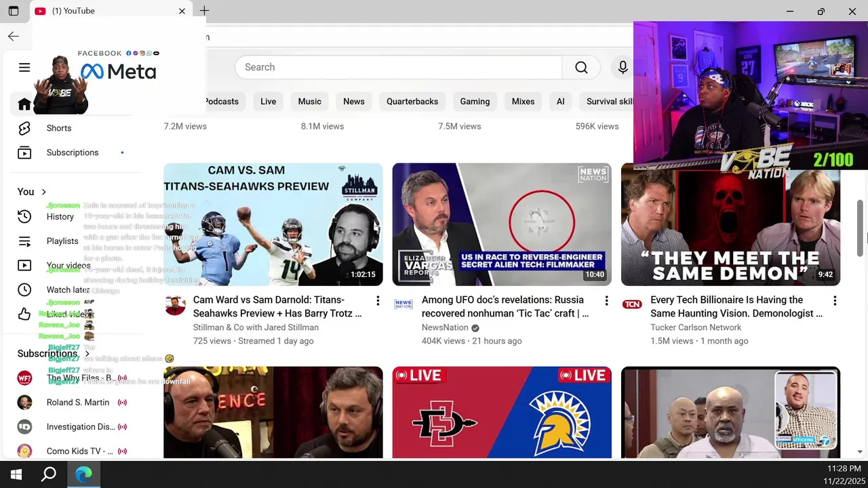Select the Quarterbacks filter chip
Image resolution: width=868 pixels, height=488 pixels.
click(412, 102)
